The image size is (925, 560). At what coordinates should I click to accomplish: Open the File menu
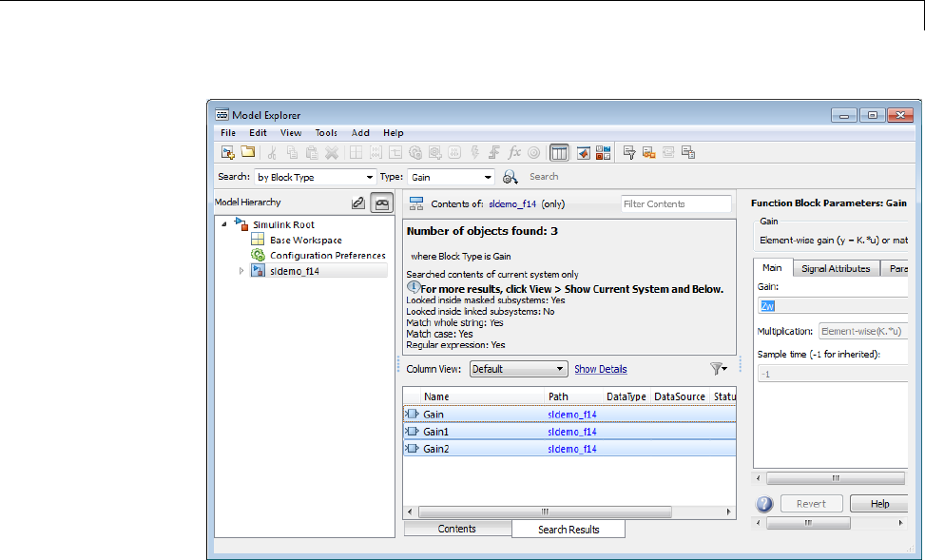tap(228, 133)
